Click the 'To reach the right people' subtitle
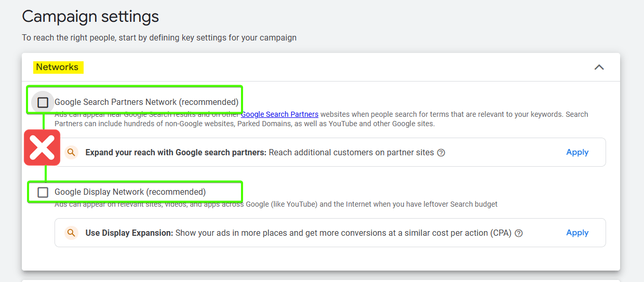The width and height of the screenshot is (644, 282). [159, 38]
